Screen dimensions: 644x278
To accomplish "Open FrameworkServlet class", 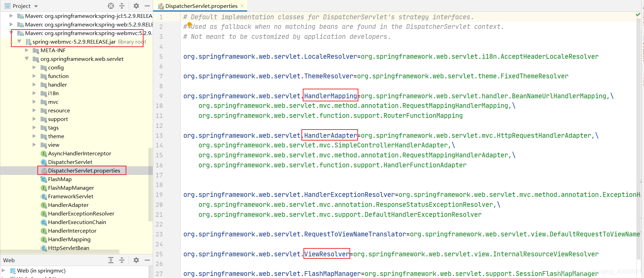I will point(70,196).
